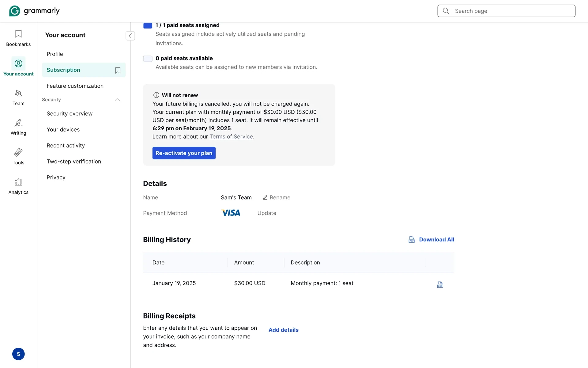Click the search magnifier icon

(x=446, y=11)
